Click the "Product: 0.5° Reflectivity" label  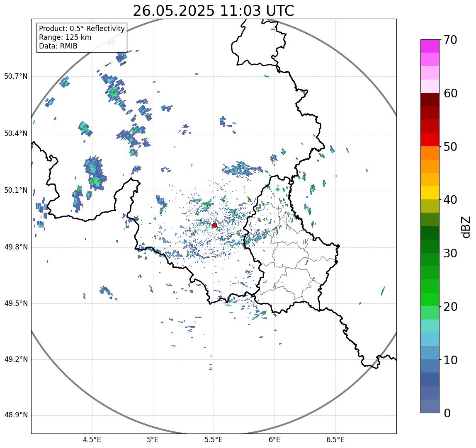click(x=82, y=29)
